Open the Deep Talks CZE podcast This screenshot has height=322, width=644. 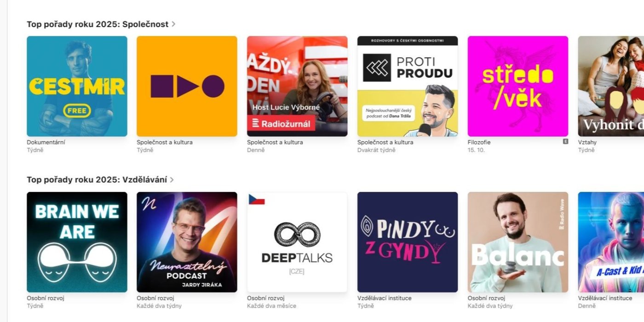297,242
